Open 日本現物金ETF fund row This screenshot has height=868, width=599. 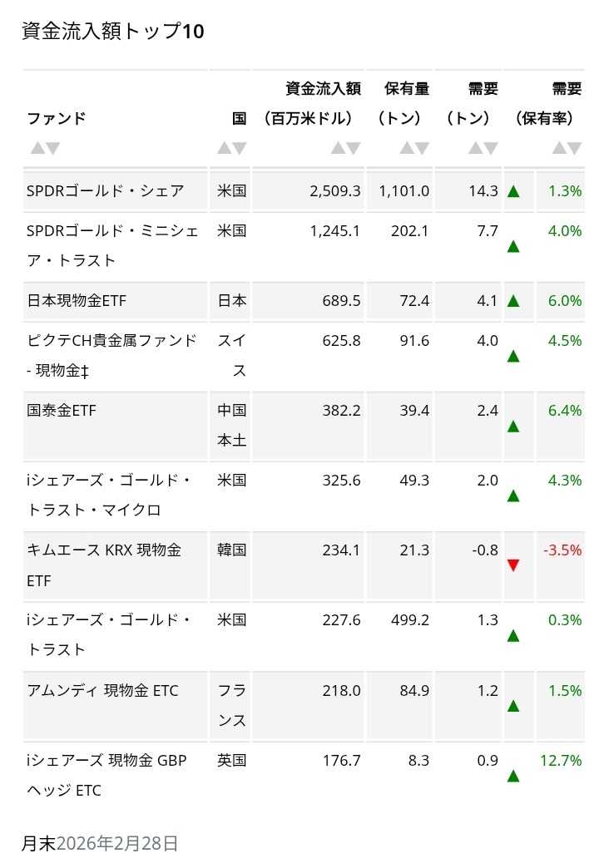(x=76, y=301)
